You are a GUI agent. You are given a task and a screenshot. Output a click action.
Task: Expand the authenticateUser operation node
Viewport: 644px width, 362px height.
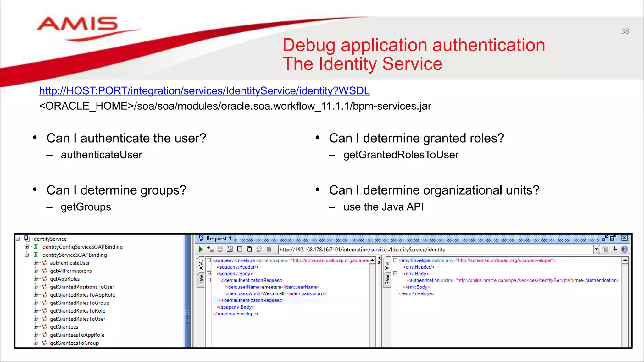(36, 263)
